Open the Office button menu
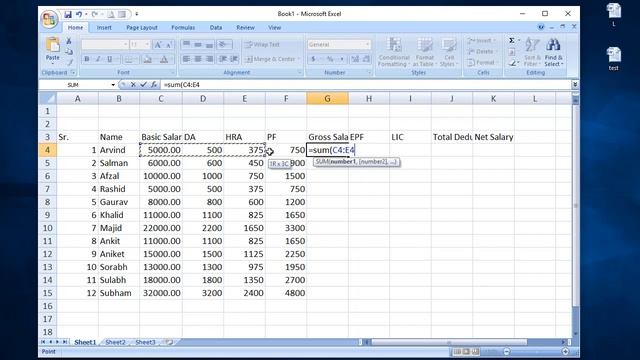Image resolution: width=640 pixels, height=360 pixels. tap(49, 19)
